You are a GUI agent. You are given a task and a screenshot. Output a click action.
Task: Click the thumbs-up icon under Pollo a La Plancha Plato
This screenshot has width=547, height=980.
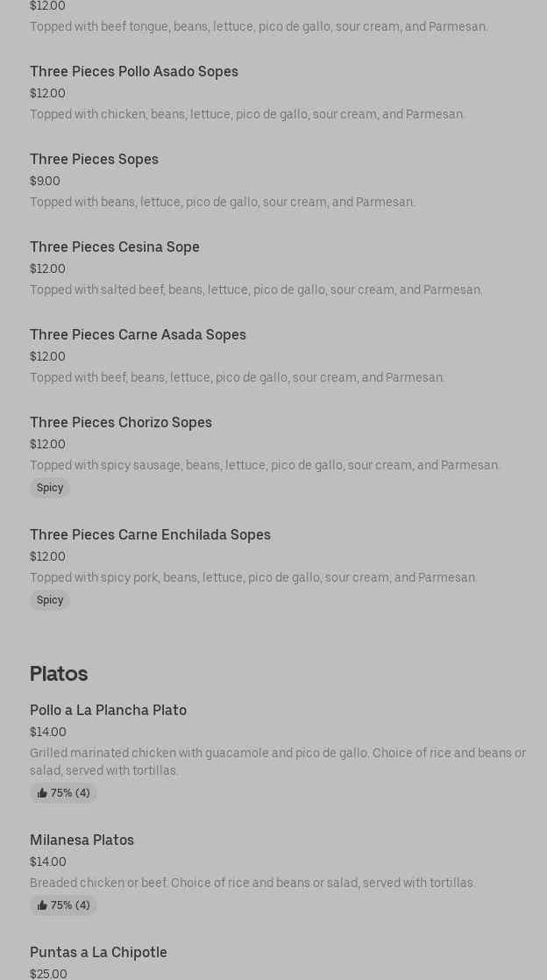click(x=42, y=793)
